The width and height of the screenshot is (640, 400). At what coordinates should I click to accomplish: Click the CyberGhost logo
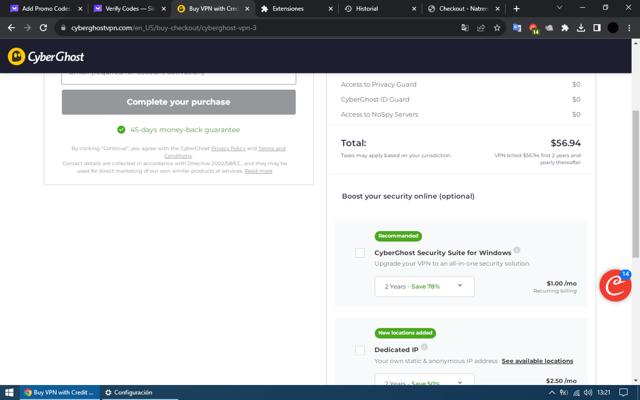point(46,57)
